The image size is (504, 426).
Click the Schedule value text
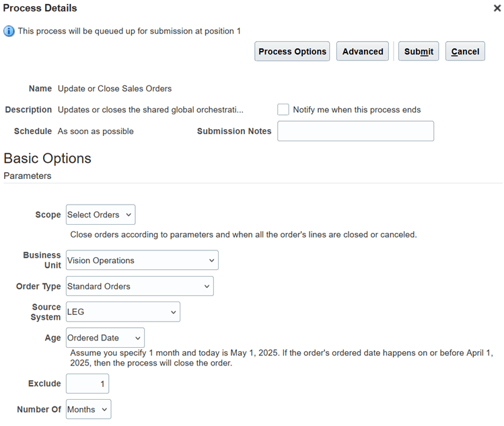click(x=96, y=131)
